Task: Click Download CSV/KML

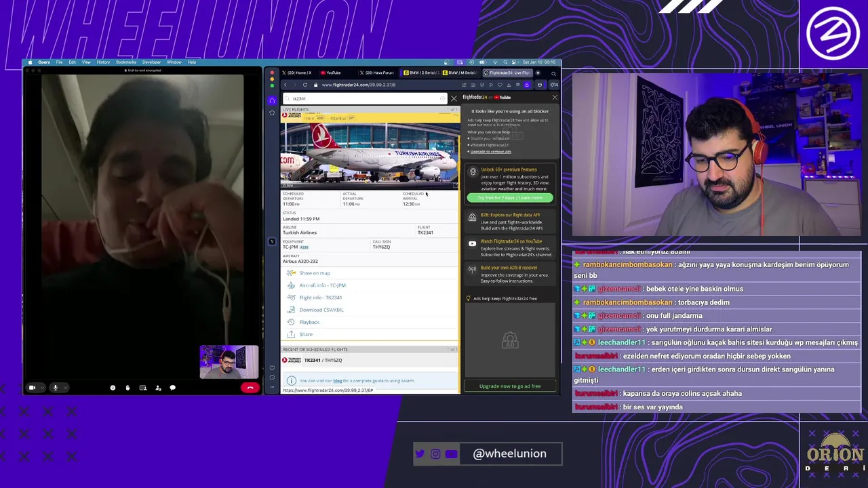Action: pos(321,310)
